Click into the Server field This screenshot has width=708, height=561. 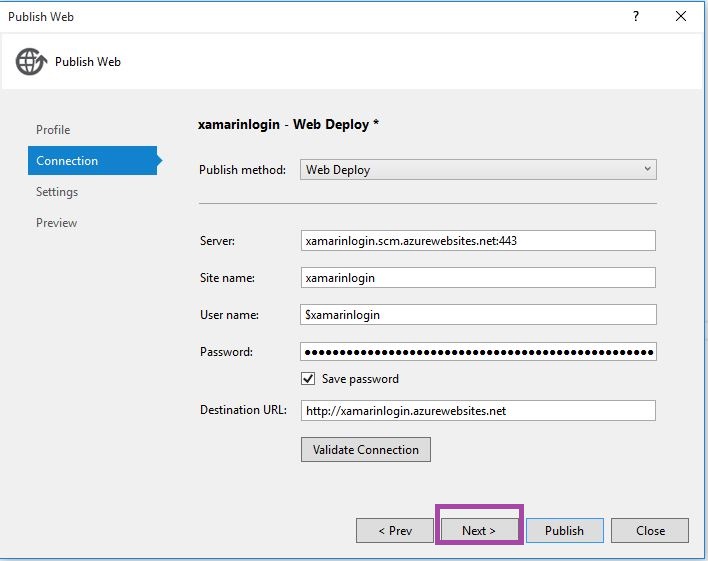(x=478, y=241)
